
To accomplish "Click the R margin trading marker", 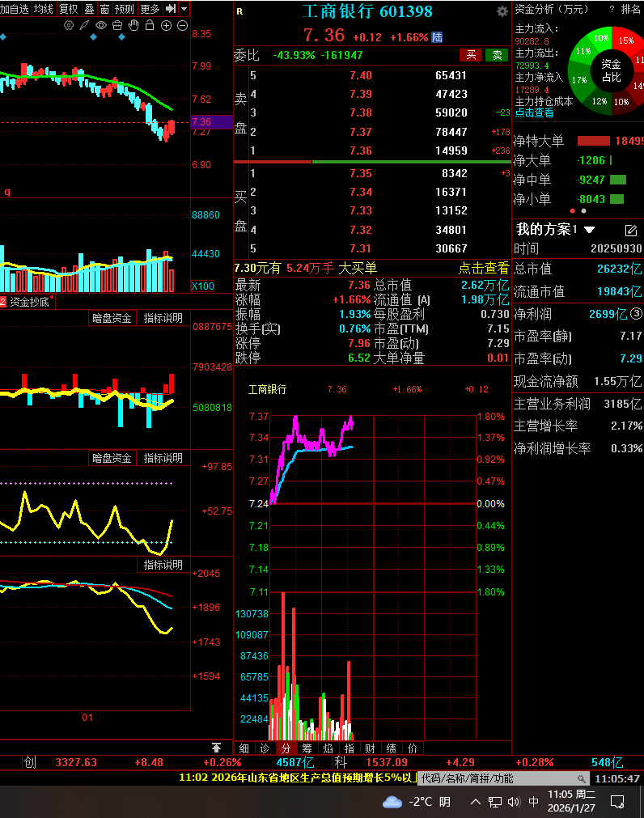I will tap(239, 11).
